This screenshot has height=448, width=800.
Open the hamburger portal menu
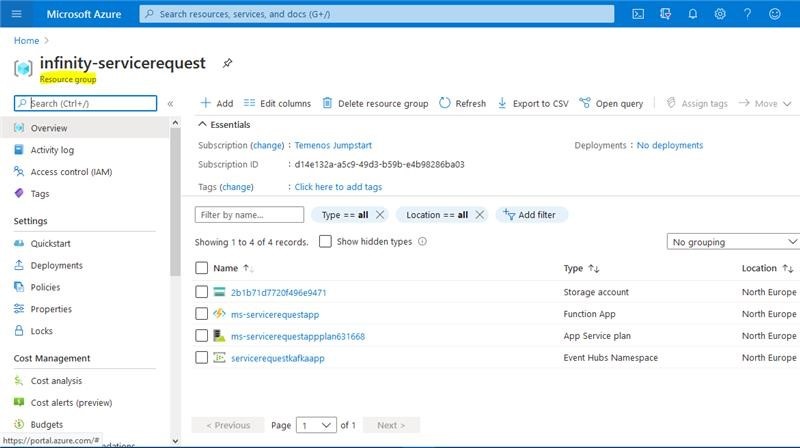[16, 14]
